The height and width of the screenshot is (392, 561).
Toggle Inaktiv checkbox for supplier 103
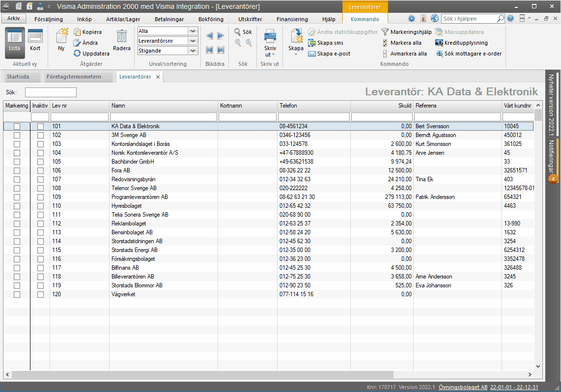point(40,144)
